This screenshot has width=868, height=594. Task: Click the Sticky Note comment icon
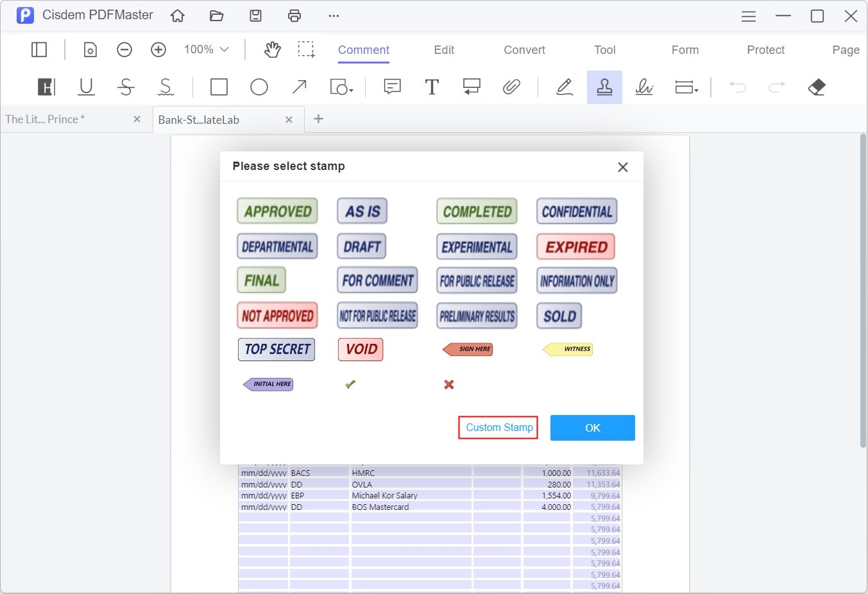[392, 87]
